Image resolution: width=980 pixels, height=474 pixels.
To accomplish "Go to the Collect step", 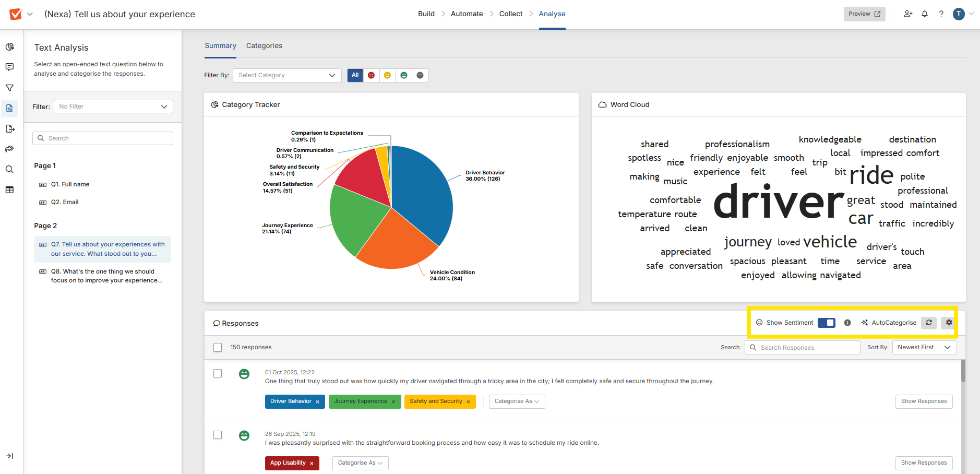I will click(x=510, y=14).
